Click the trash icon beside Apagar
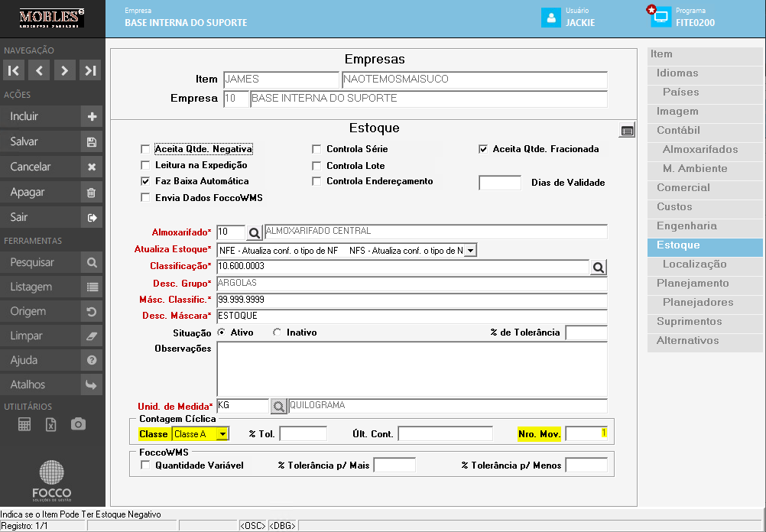The width and height of the screenshot is (766, 532). point(92,193)
